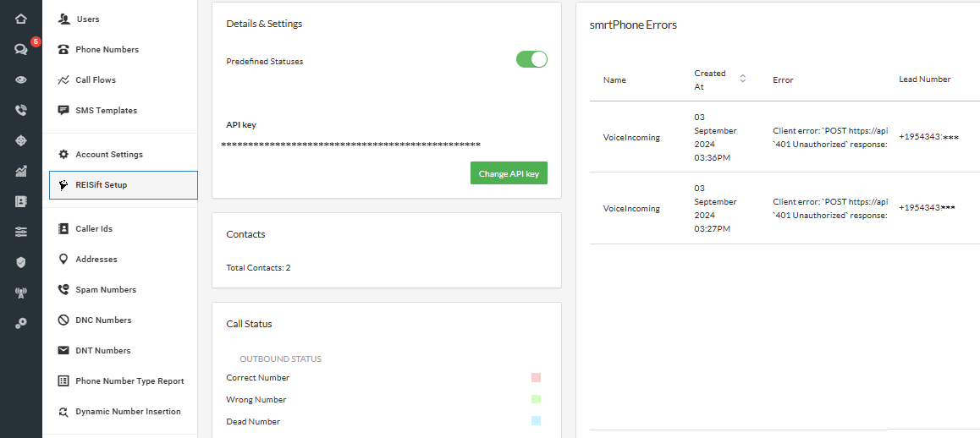The width and height of the screenshot is (980, 438).
Task: Select SMS Templates in the sidebar
Action: click(x=106, y=111)
